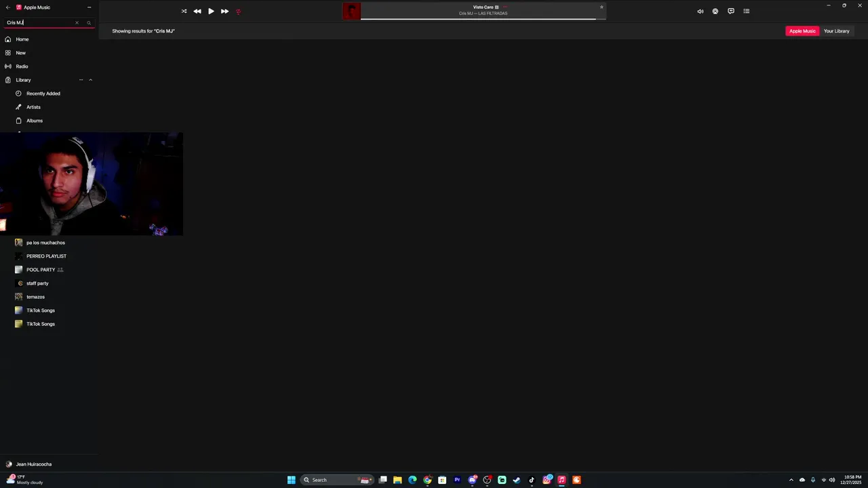Open system volume from tray speaker
The height and width of the screenshot is (488, 868).
click(832, 480)
